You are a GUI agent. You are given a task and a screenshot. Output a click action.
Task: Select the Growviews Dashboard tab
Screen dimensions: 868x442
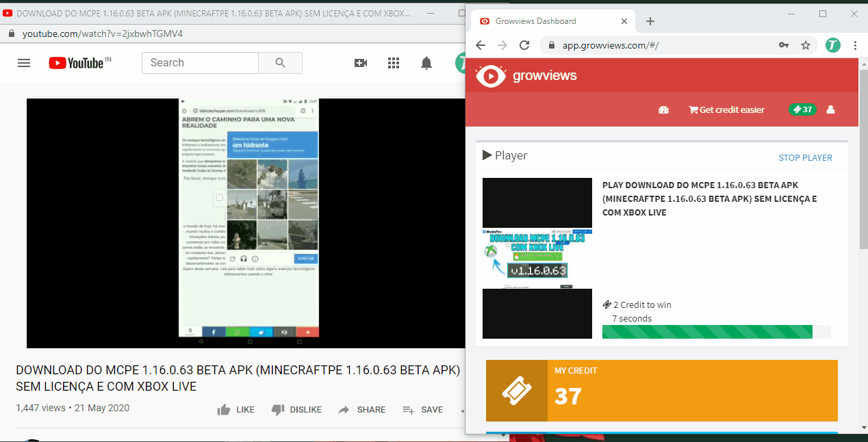tap(551, 21)
